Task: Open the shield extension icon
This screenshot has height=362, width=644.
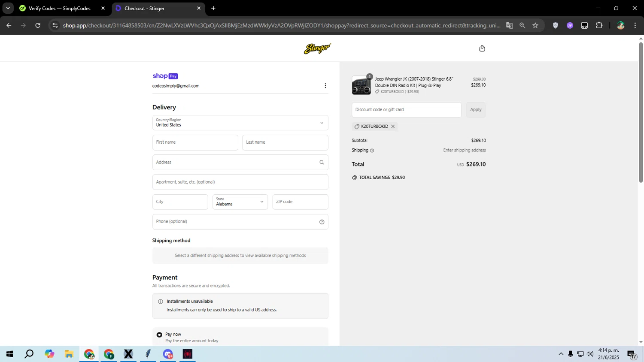Action: pyautogui.click(x=556, y=25)
